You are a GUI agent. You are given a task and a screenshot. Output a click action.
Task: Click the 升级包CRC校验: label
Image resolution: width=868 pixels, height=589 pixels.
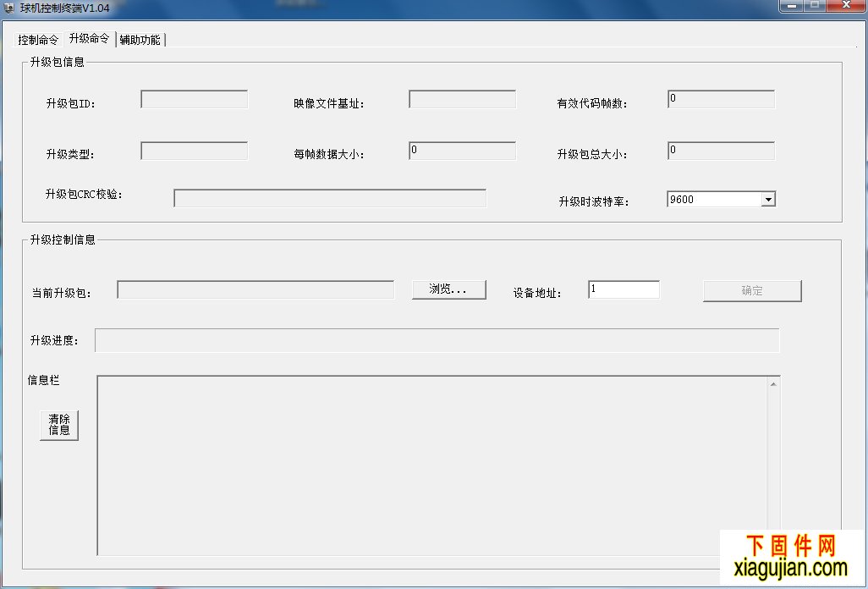point(84,195)
